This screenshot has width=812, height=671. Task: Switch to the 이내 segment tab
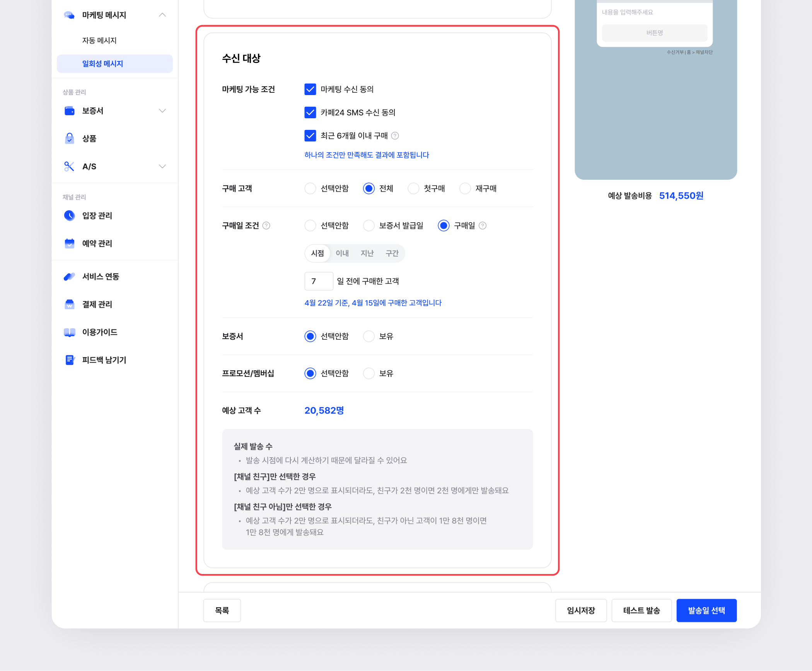[x=342, y=253]
